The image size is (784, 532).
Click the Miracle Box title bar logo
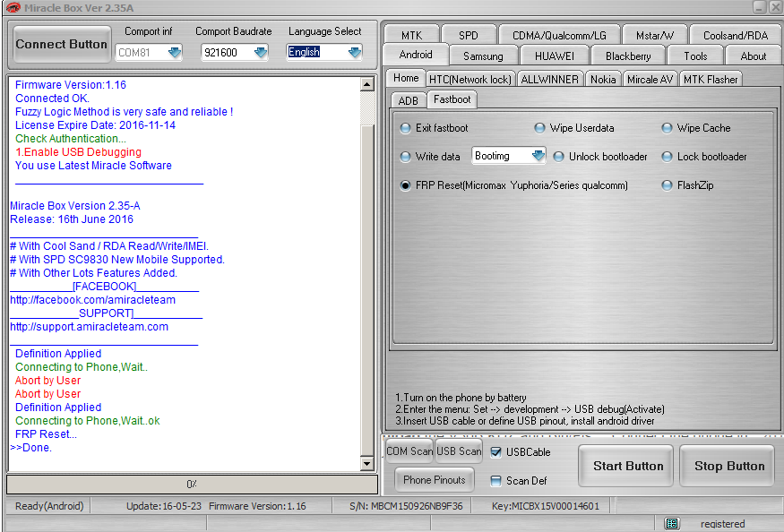pyautogui.click(x=13, y=7)
